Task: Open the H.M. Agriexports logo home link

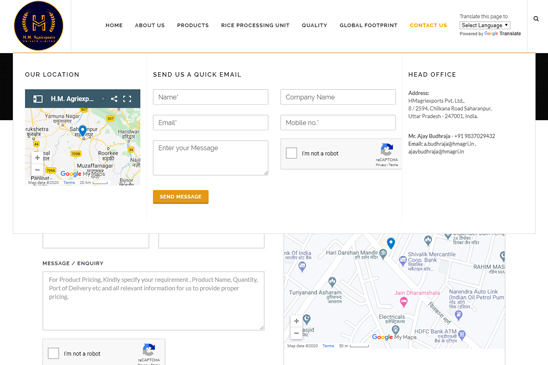Action: pos(39,26)
